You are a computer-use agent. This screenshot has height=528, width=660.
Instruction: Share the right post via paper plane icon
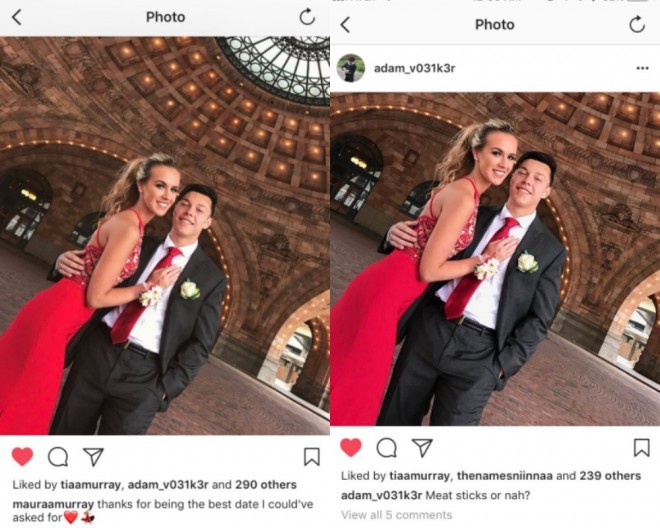(x=422, y=448)
